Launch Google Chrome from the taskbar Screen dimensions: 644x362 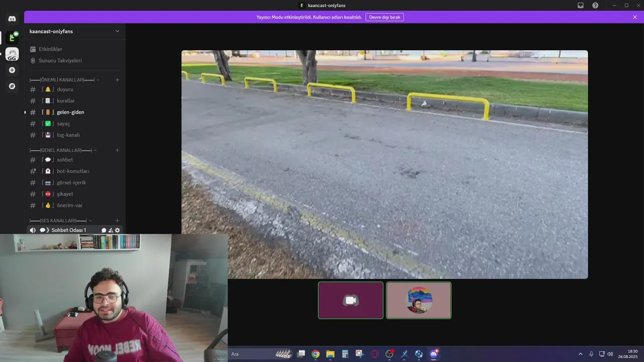315,354
